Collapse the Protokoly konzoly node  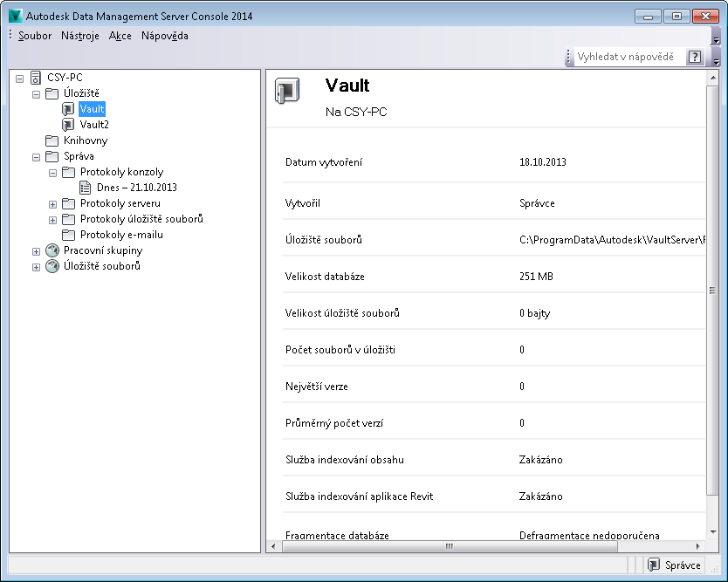tap(53, 173)
